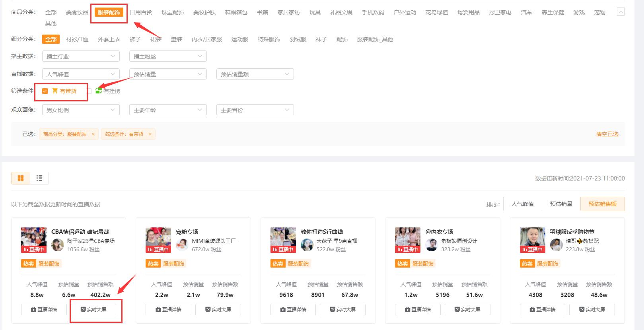Remove the 商品分类: 服装配饰 selected tag
Viewport: 644px width, 330px height.
(x=93, y=134)
